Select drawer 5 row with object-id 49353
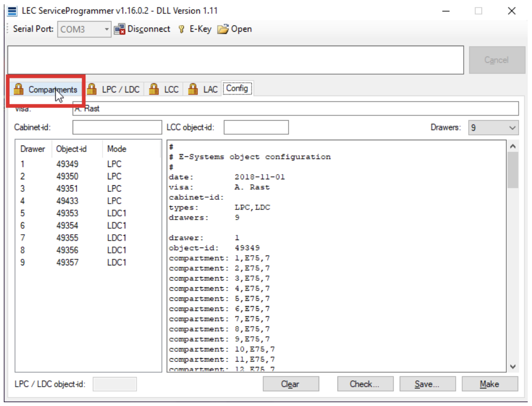This screenshot has width=532, height=406. tap(67, 213)
